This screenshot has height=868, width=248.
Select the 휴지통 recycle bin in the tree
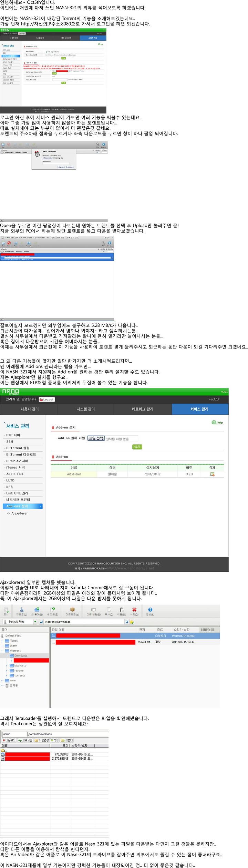click(x=13, y=685)
